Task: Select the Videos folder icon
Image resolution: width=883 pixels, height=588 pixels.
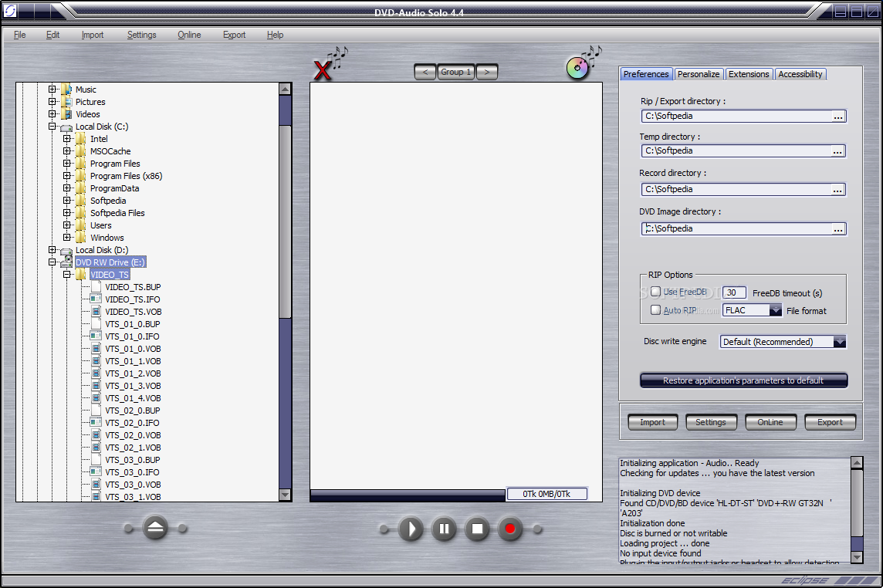Action: click(66, 113)
